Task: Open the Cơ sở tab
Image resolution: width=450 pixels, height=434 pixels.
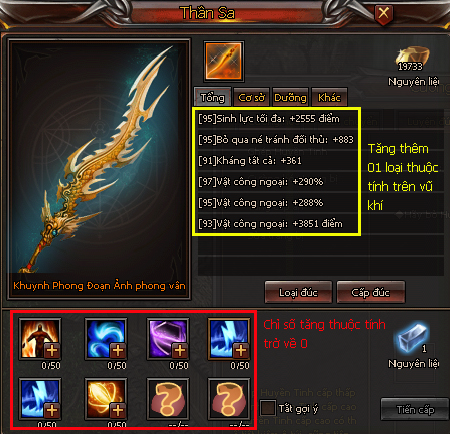Action: click(252, 97)
